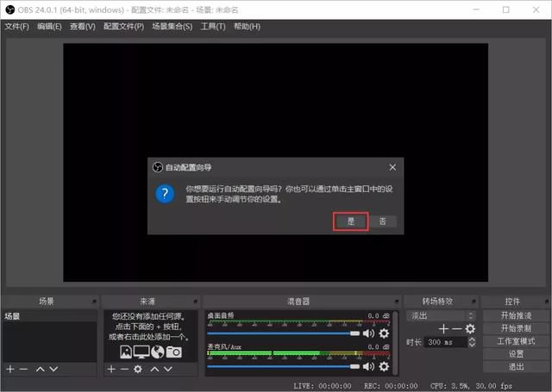
Task: Open 桌面音频 audio settings gear
Action: pos(384,333)
